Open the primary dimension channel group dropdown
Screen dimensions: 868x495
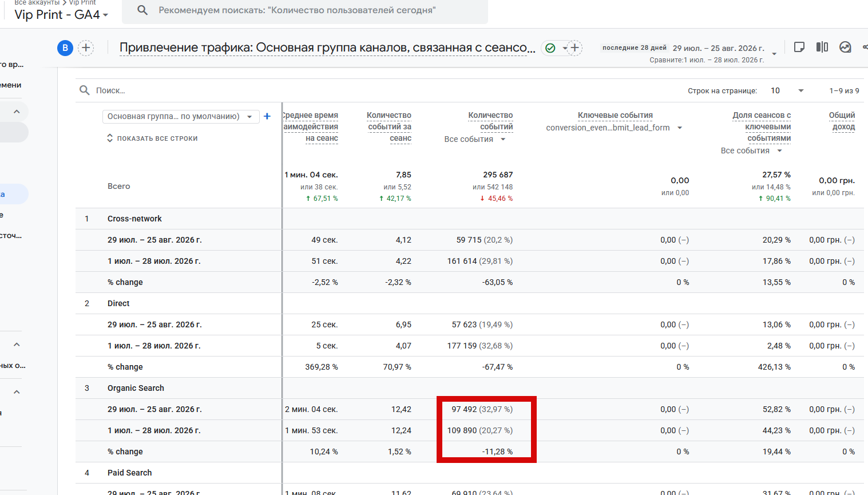pos(181,116)
